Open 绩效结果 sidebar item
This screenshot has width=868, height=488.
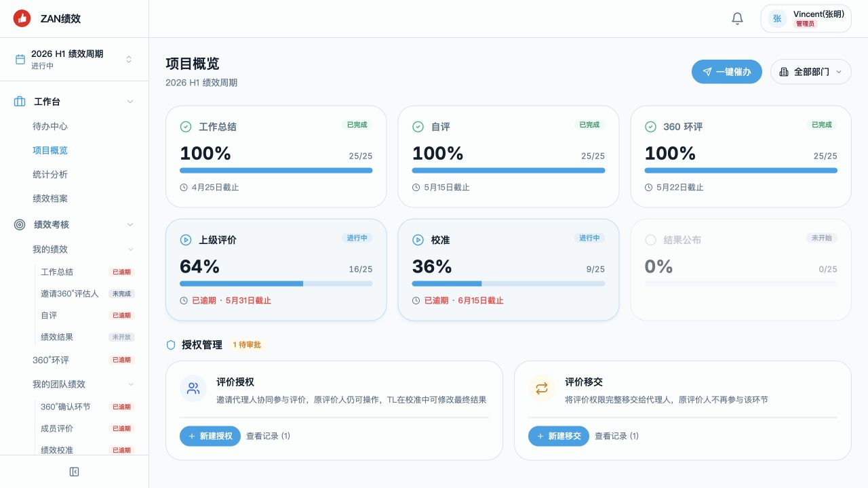[57, 337]
